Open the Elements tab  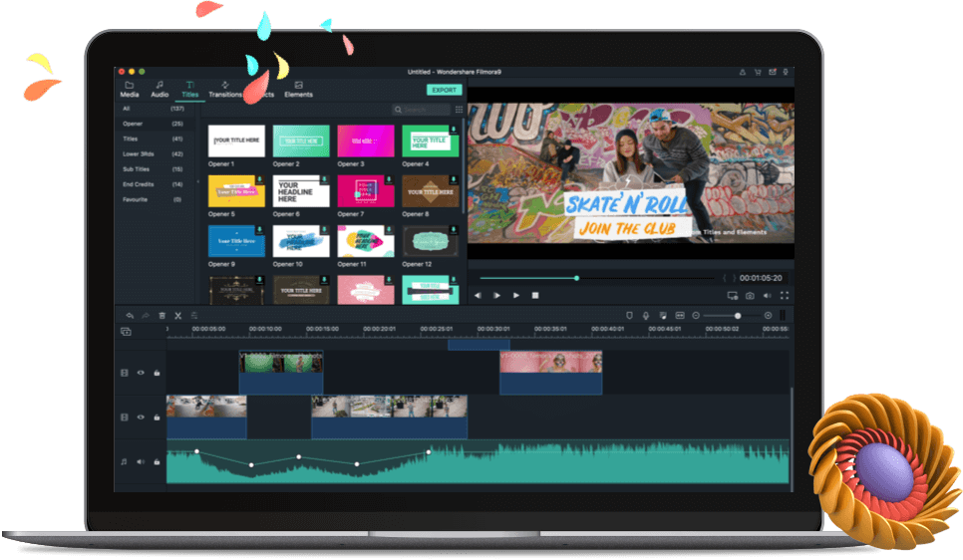tap(298, 90)
